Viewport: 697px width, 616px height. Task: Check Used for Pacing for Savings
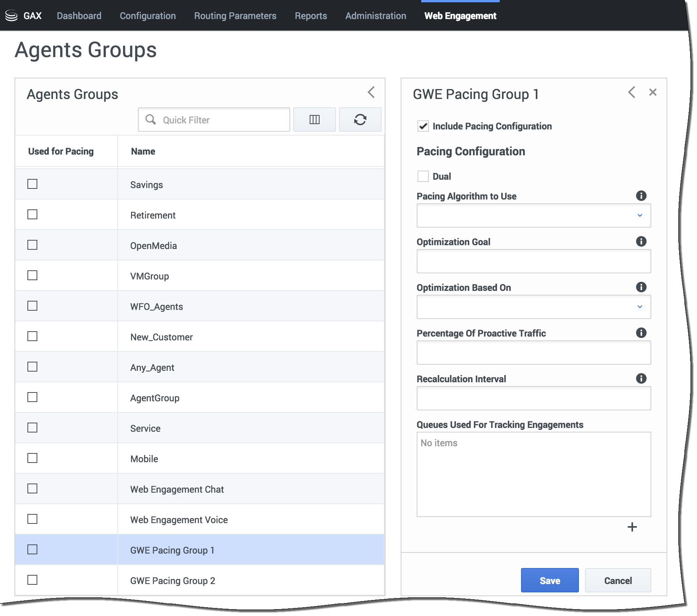click(32, 184)
